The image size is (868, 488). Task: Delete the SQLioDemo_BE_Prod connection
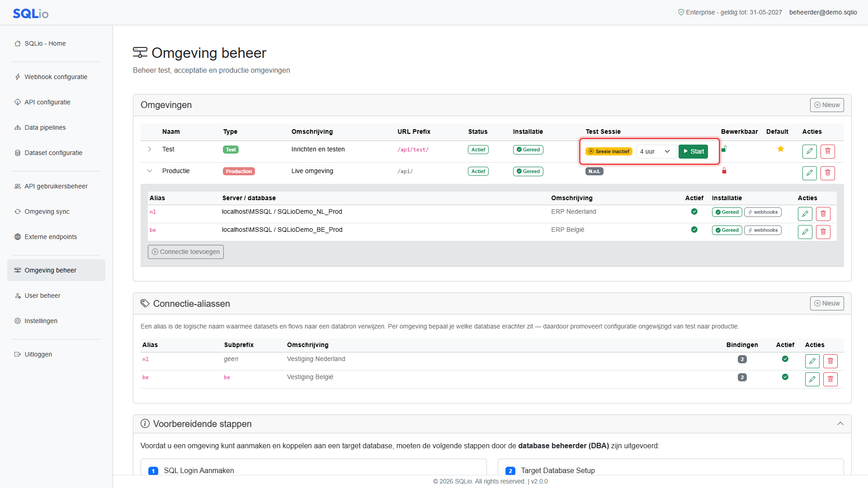click(823, 232)
